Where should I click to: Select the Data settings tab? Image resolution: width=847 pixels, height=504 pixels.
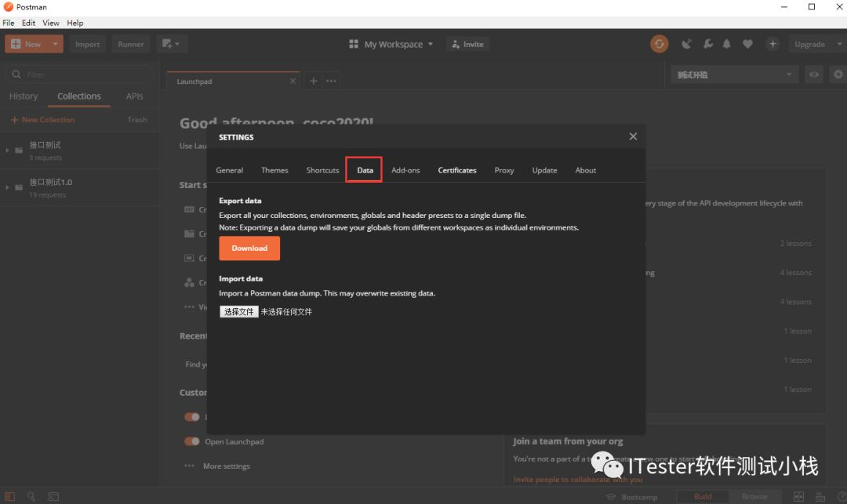point(365,170)
